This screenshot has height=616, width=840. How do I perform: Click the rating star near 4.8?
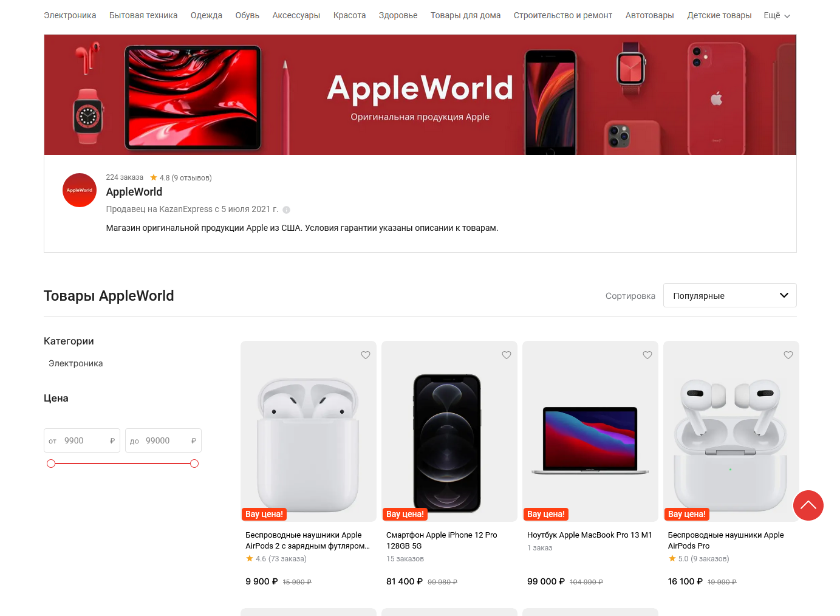(x=154, y=177)
